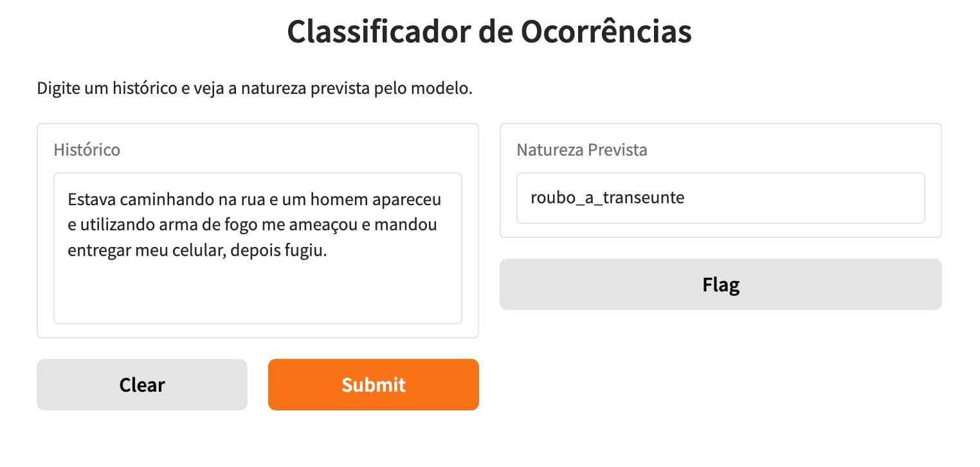Click the Submit button to classify the text

tap(373, 384)
